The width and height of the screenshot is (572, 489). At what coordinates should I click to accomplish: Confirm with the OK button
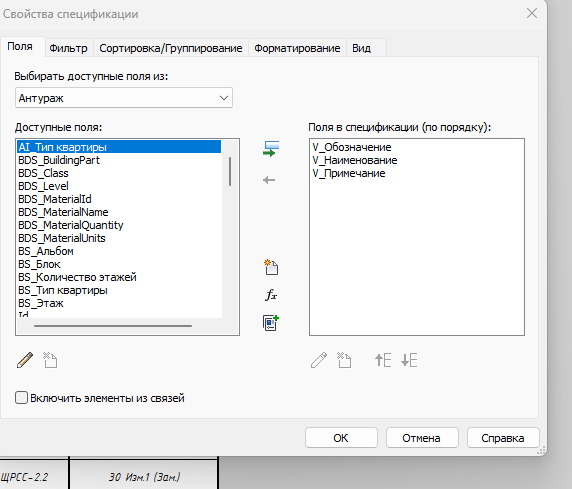point(341,438)
